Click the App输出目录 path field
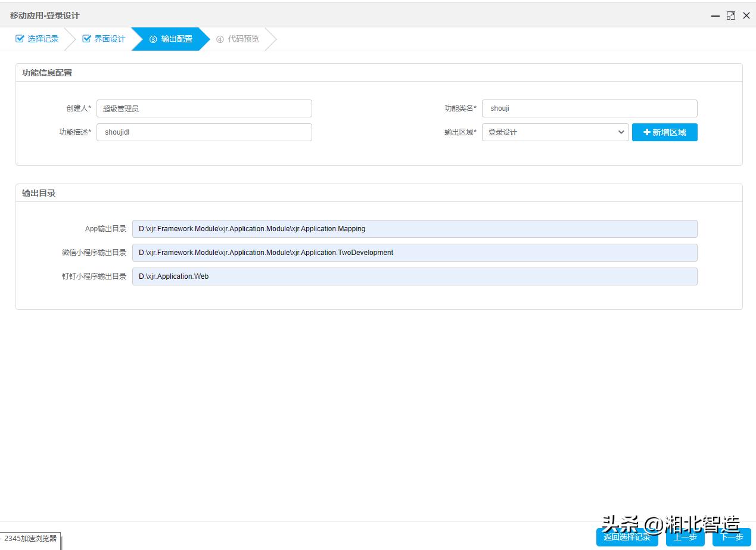Screen dimensions: 756x550 tap(414, 228)
